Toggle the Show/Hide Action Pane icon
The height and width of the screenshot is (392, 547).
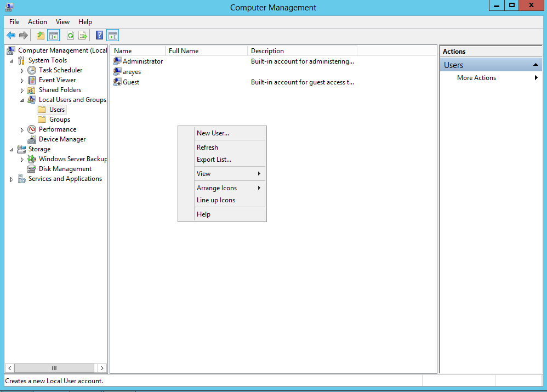point(112,36)
